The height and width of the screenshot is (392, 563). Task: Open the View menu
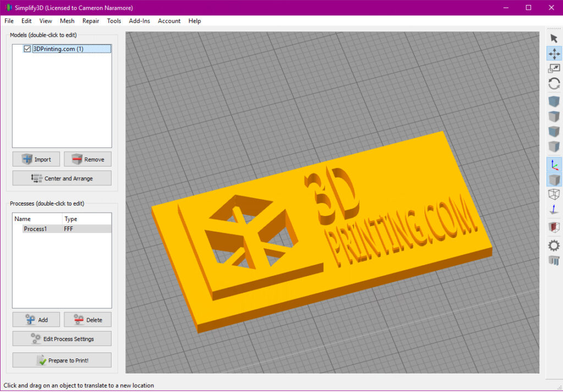coord(46,21)
